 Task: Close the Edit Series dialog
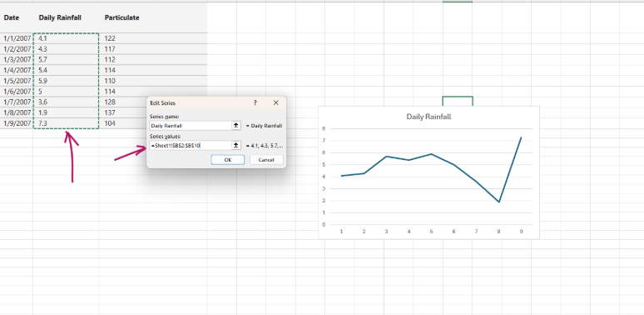click(276, 102)
